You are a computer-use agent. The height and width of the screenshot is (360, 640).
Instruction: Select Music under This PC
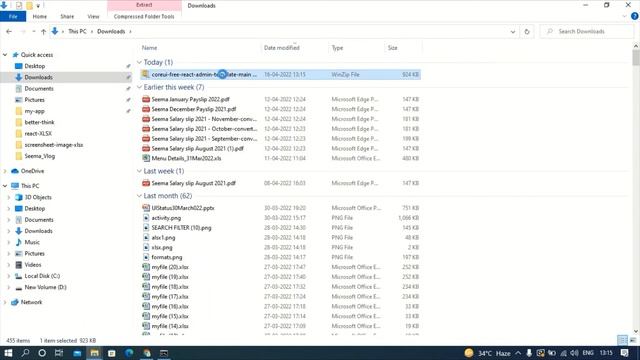[x=32, y=242]
